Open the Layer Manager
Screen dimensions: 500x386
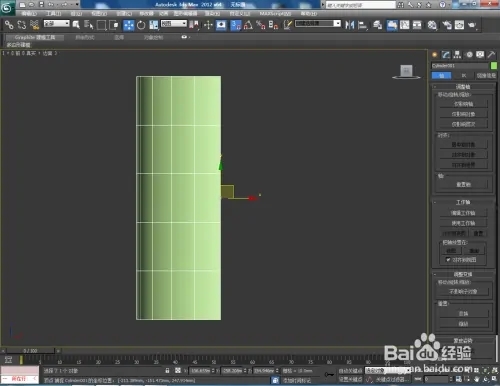click(377, 25)
